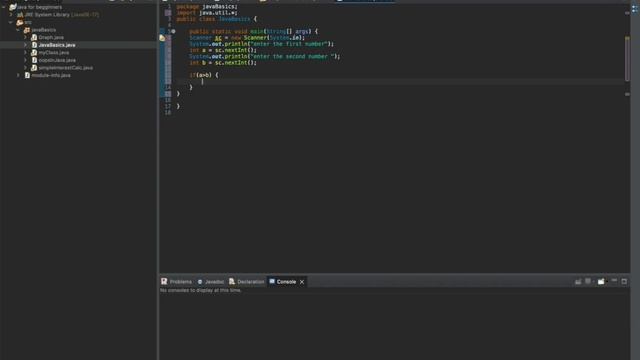
Task: Click the Problems view icon
Action: [164, 281]
